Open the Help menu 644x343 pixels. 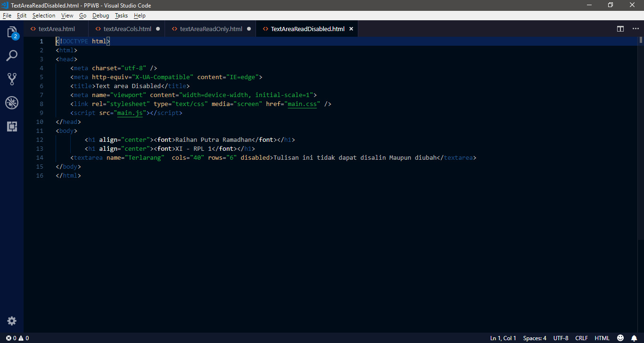(x=140, y=16)
